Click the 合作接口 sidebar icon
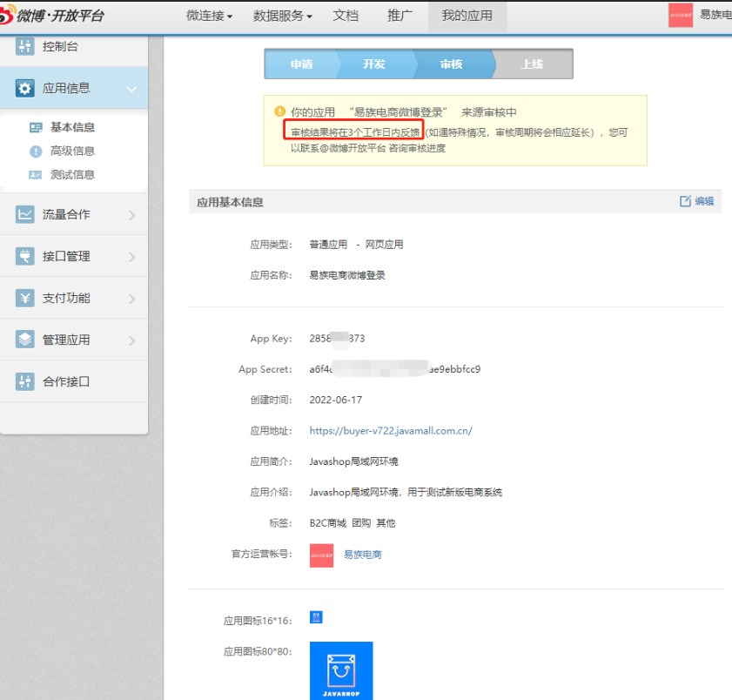This screenshot has width=732, height=700. tap(25, 381)
